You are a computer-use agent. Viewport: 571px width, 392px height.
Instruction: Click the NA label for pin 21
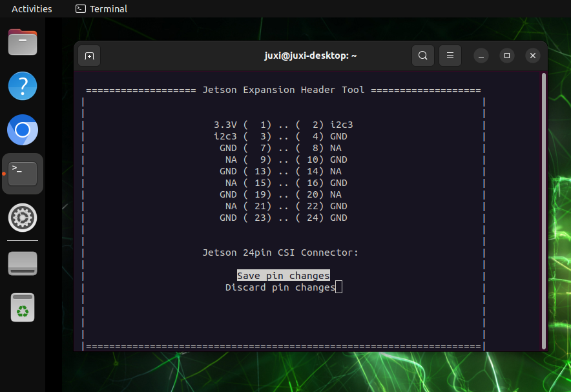click(231, 207)
